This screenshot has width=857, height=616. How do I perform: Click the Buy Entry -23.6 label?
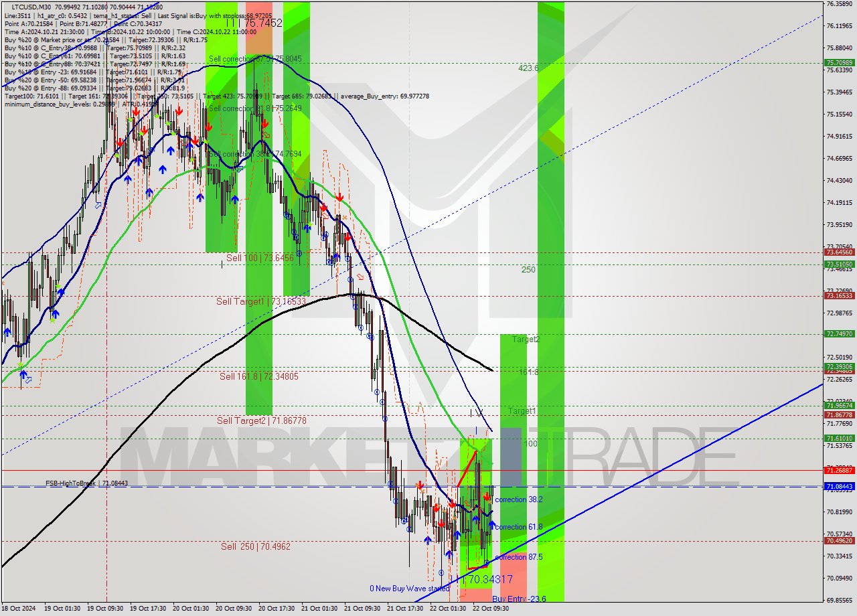coord(519,599)
